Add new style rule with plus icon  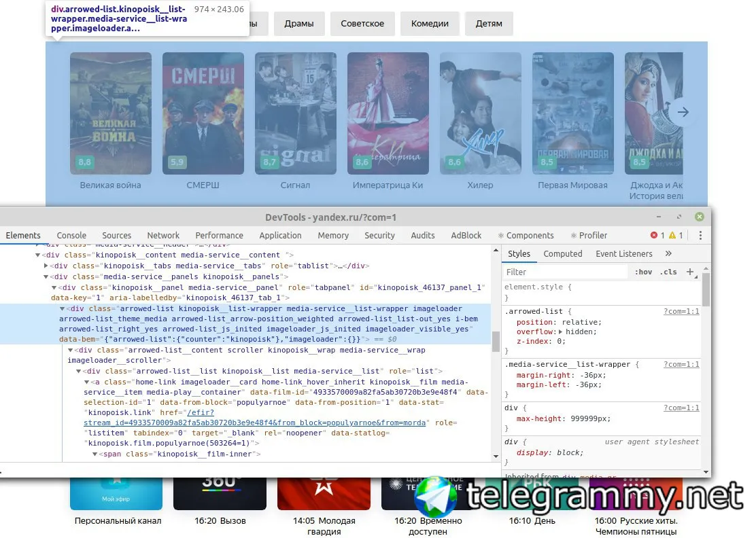[x=690, y=272]
